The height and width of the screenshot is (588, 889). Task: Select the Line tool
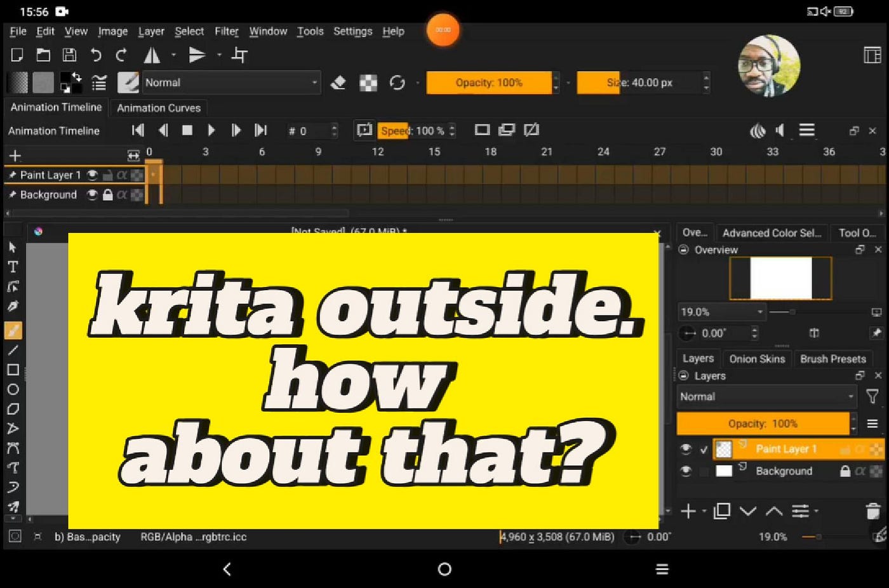(13, 350)
